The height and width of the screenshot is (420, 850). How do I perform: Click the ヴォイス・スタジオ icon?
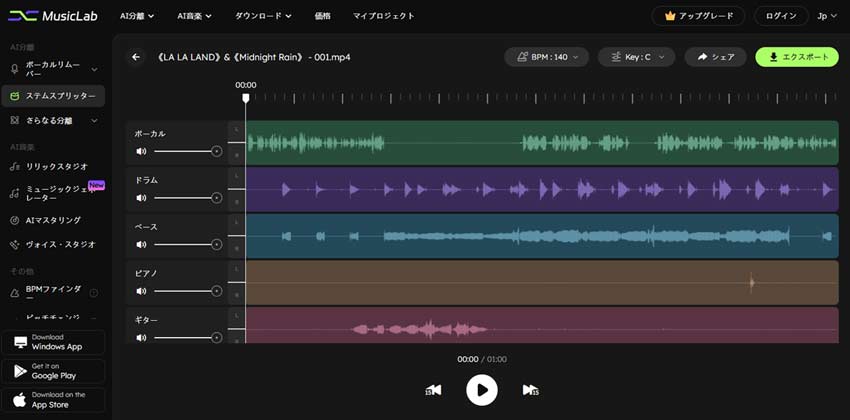[x=15, y=245]
